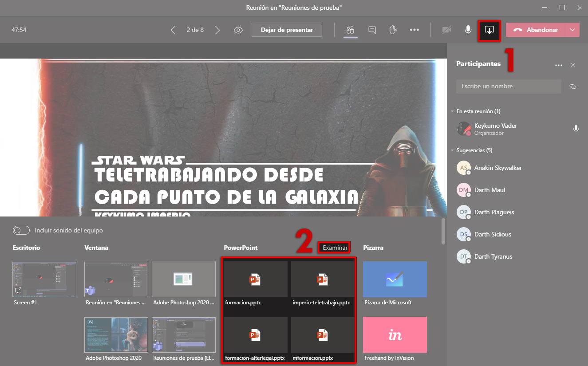
Task: Show participants panel icon
Action: pos(351,30)
